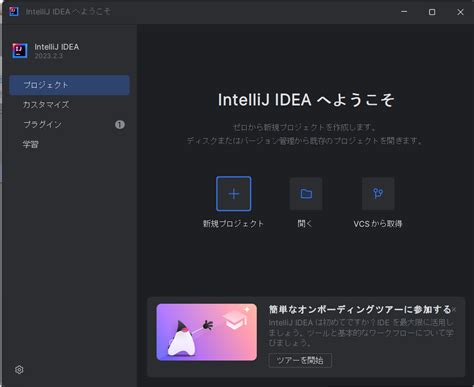Click the IntelliJ IDEA logo in sidebar
474x387 pixels.
(x=20, y=51)
